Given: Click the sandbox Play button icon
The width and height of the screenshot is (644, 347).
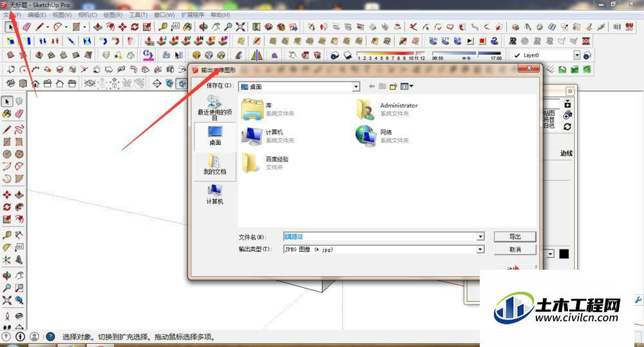Looking at the screenshot, I should pos(470,41).
